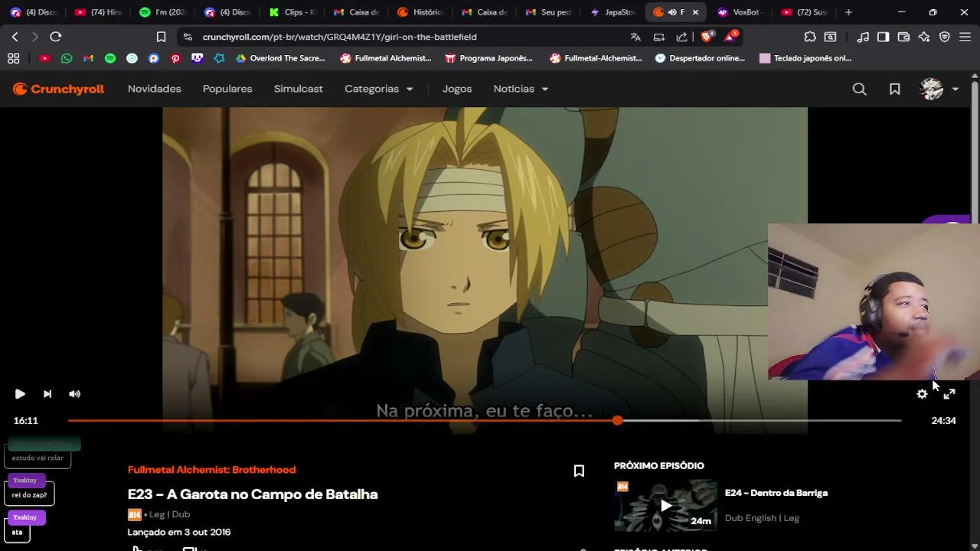This screenshot has width=980, height=551.
Task: Open Teclado japonês onl... bookmark
Action: (x=805, y=58)
